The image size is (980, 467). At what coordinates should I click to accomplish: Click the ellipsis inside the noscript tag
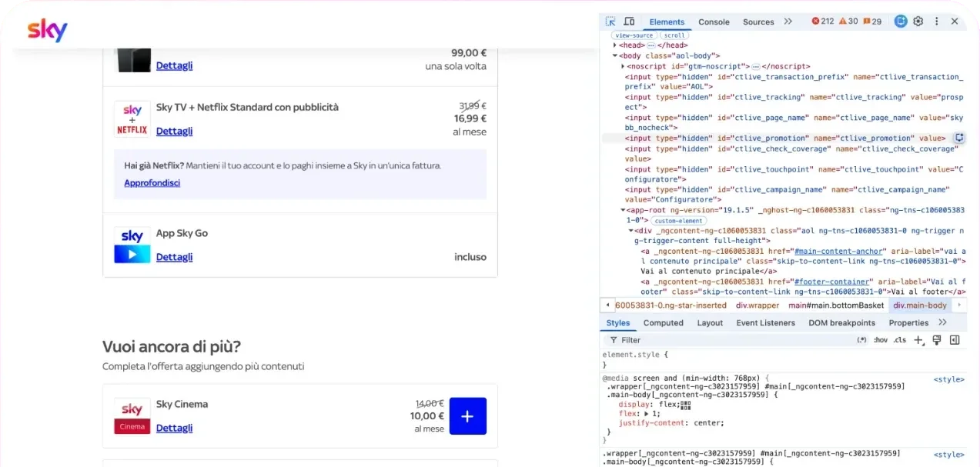[755, 67]
